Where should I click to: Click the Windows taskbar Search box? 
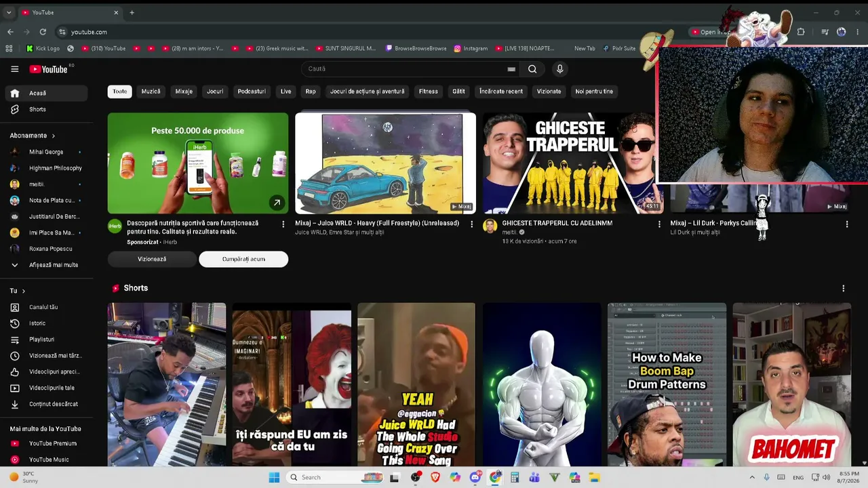coord(336,477)
